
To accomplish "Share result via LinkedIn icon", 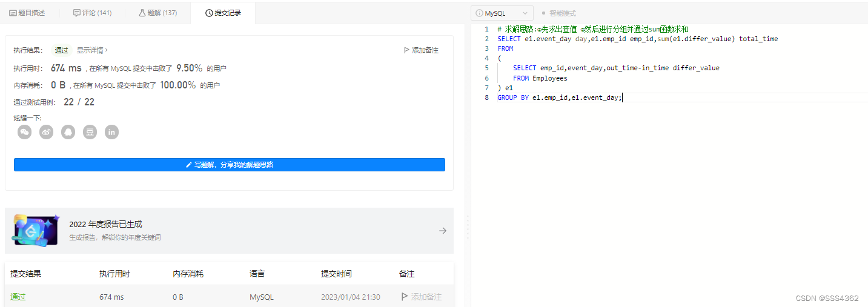I will pos(111,132).
